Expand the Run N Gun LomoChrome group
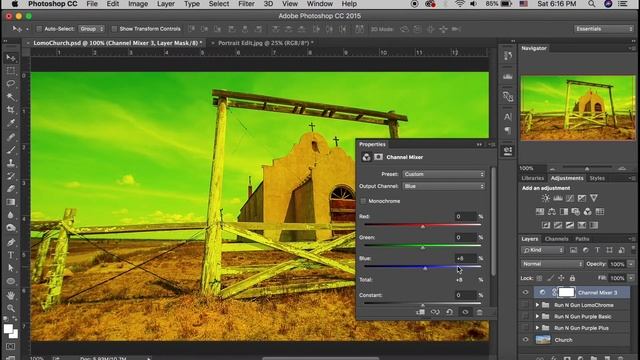The width and height of the screenshot is (640, 360). click(537, 305)
